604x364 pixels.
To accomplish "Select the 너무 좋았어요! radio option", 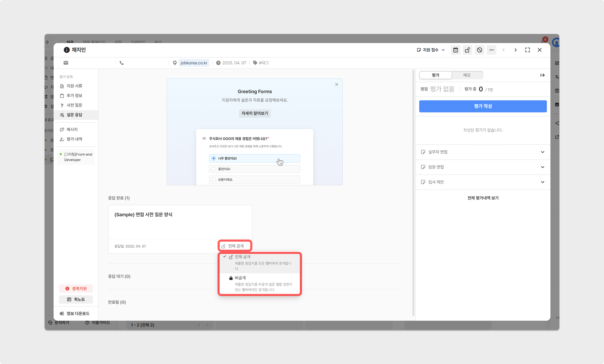I will [214, 158].
